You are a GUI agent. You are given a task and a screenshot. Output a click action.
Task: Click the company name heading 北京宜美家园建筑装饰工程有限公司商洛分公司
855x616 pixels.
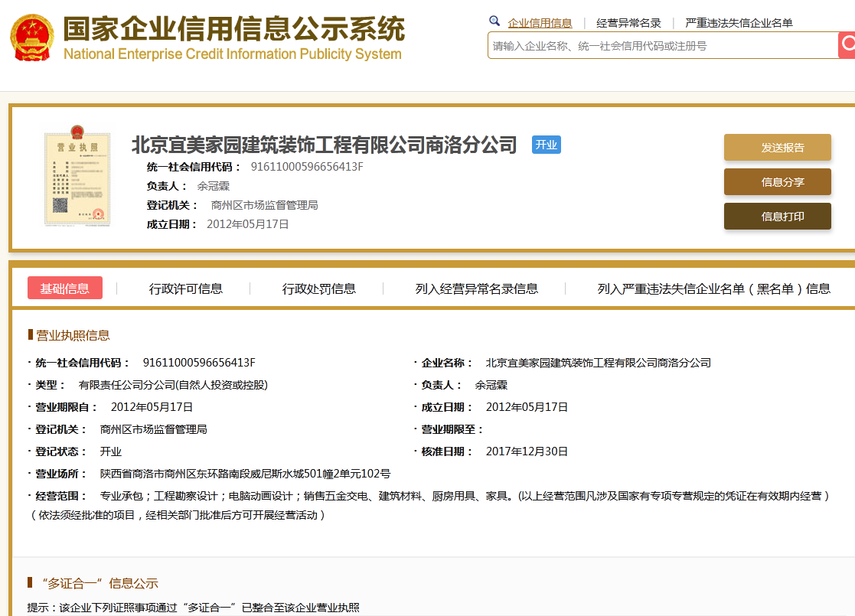pyautogui.click(x=325, y=145)
